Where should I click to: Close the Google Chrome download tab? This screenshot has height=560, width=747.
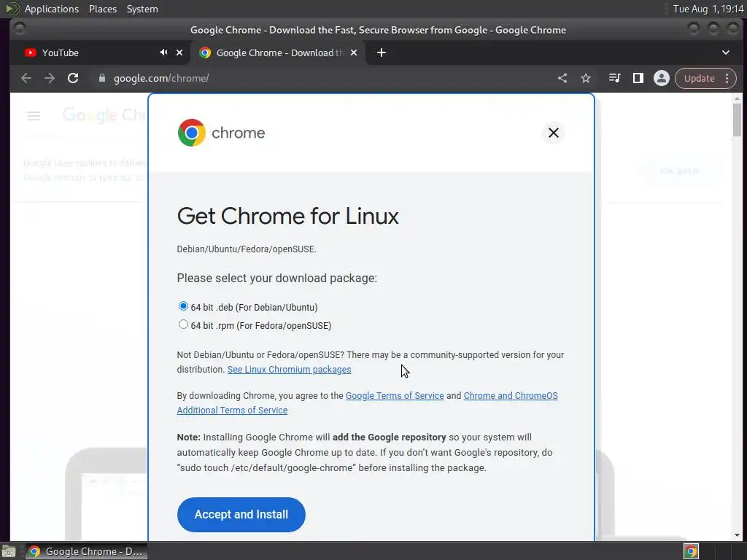[x=354, y=52]
